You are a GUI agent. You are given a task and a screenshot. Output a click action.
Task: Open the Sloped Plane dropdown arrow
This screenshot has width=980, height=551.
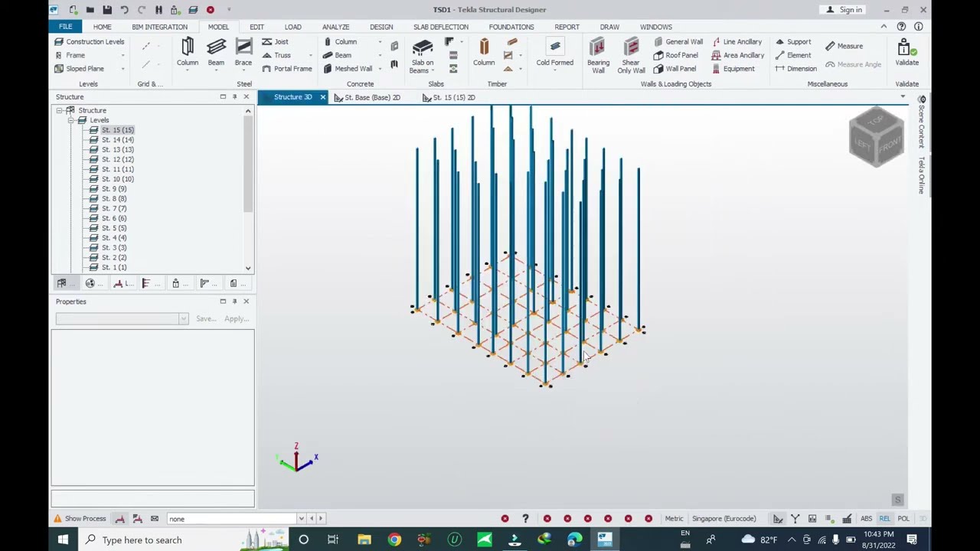pyautogui.click(x=122, y=69)
